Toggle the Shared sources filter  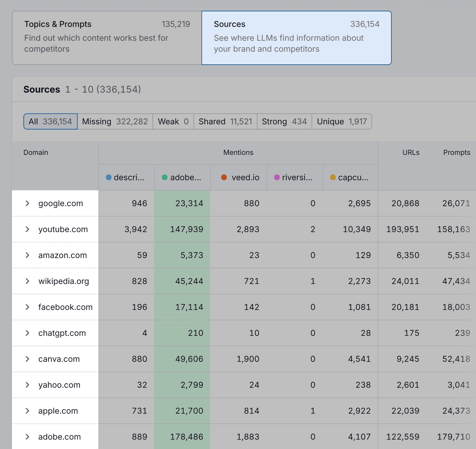[225, 121]
